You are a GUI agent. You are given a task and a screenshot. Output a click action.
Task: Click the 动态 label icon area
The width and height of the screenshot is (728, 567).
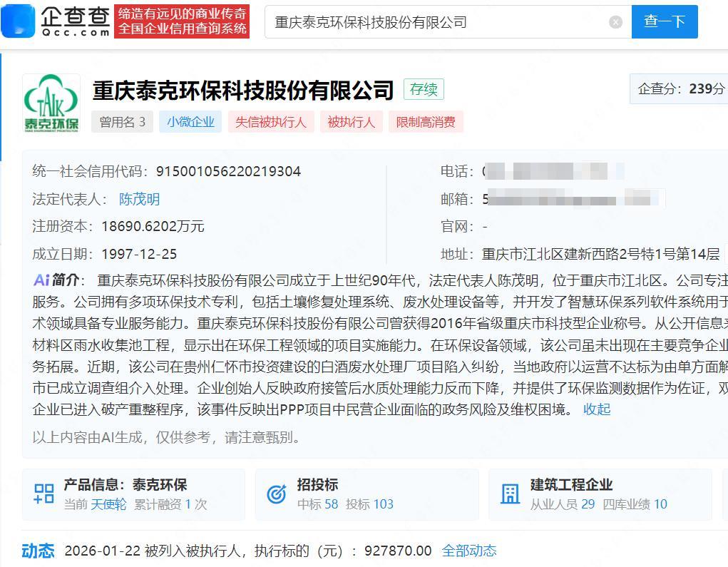[39, 551]
